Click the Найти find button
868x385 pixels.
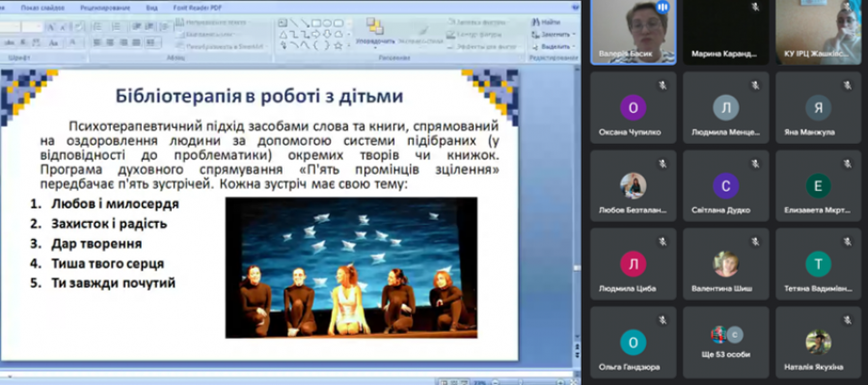click(x=547, y=22)
